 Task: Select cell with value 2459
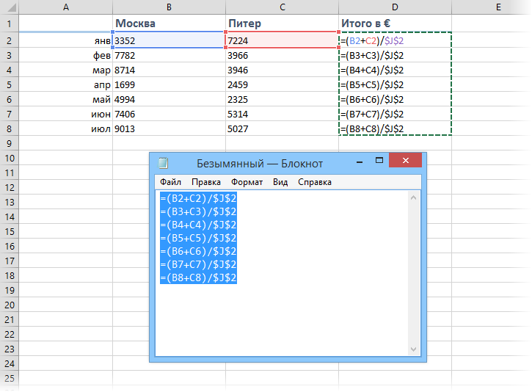point(282,84)
